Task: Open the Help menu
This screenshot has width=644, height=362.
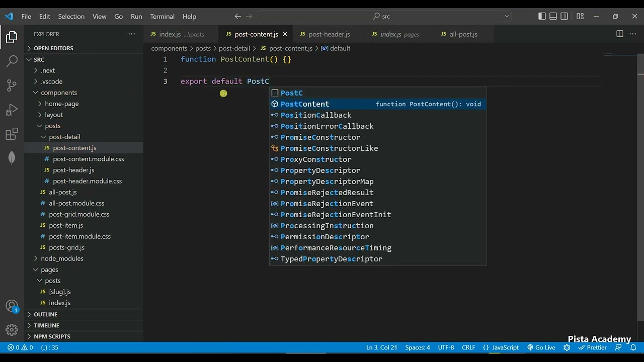Action: [189, 16]
